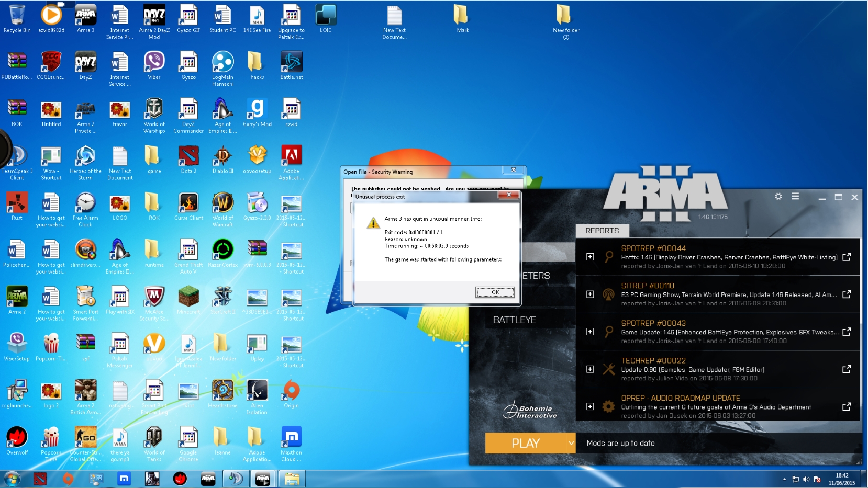This screenshot has width=868, height=488.
Task: Open the BATTLEYE section of the launcher
Action: tap(515, 320)
